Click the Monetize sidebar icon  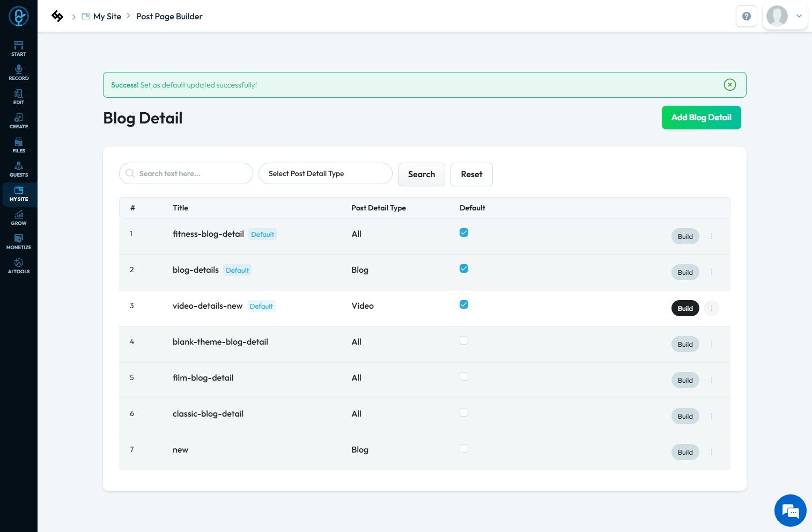pos(19,242)
